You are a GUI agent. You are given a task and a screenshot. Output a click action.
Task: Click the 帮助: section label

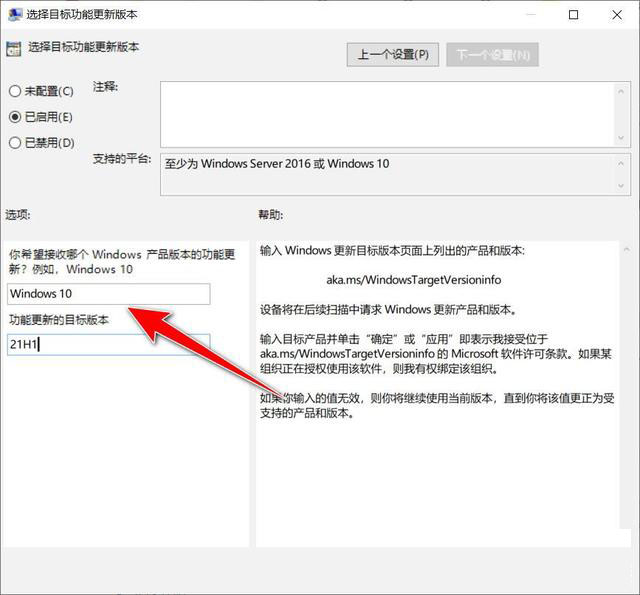coord(270,215)
